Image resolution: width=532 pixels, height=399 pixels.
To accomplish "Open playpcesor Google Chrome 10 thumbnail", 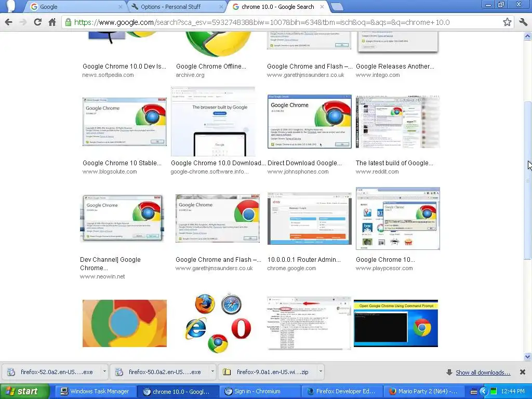I will pos(397,218).
